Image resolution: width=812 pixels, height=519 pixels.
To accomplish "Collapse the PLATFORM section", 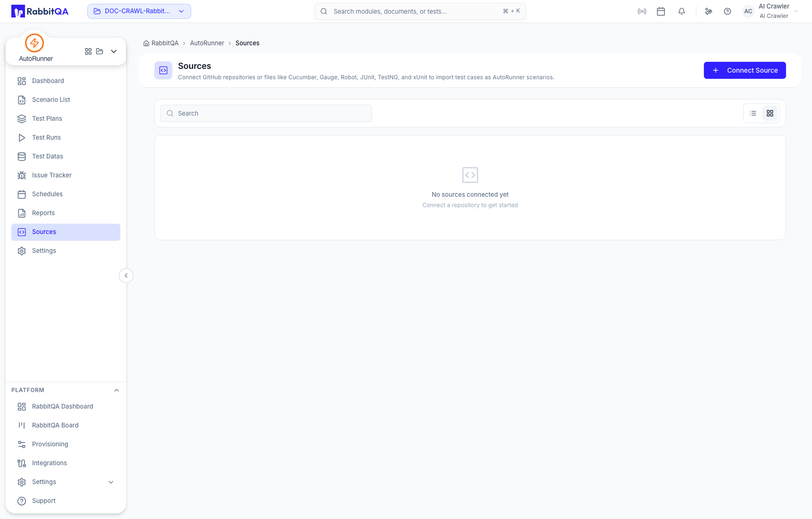I will point(117,390).
